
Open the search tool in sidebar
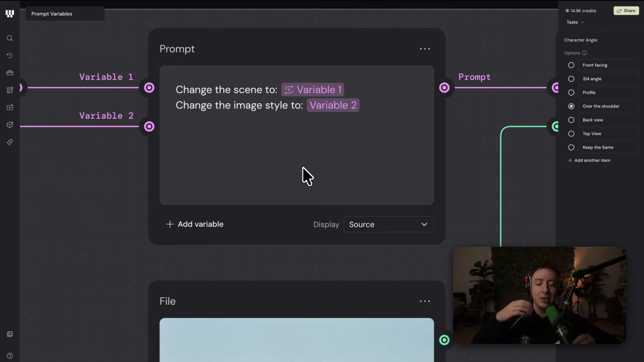click(x=10, y=38)
